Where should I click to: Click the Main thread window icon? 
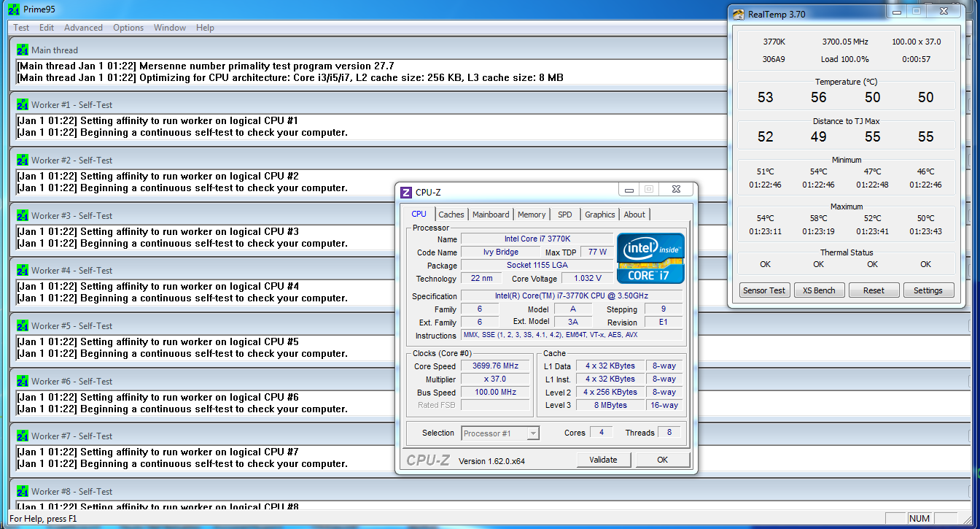23,50
